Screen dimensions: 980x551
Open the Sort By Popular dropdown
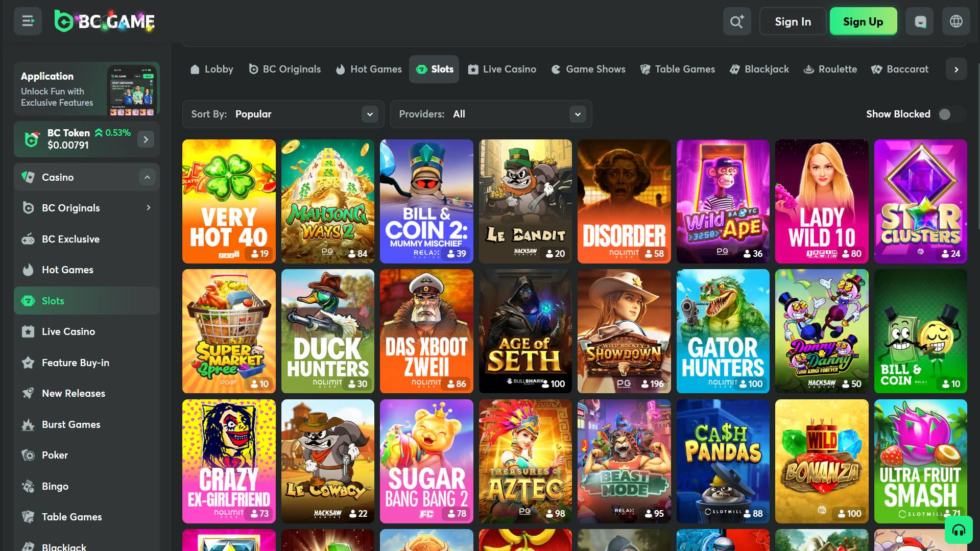tap(283, 114)
